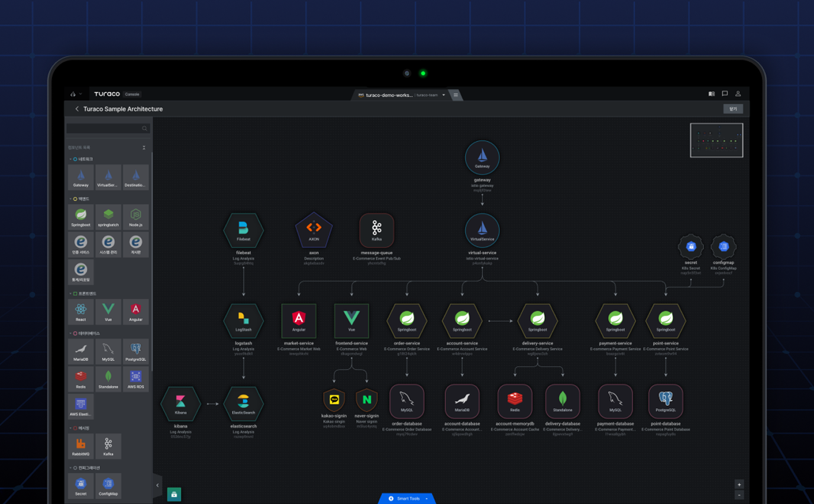Collapse all component list categories
Viewport: 814px width, 504px height.
(144, 147)
